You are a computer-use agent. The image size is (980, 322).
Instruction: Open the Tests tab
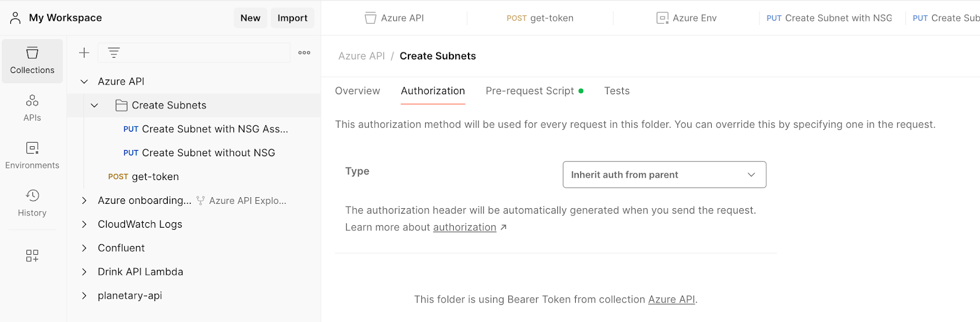coord(617,91)
